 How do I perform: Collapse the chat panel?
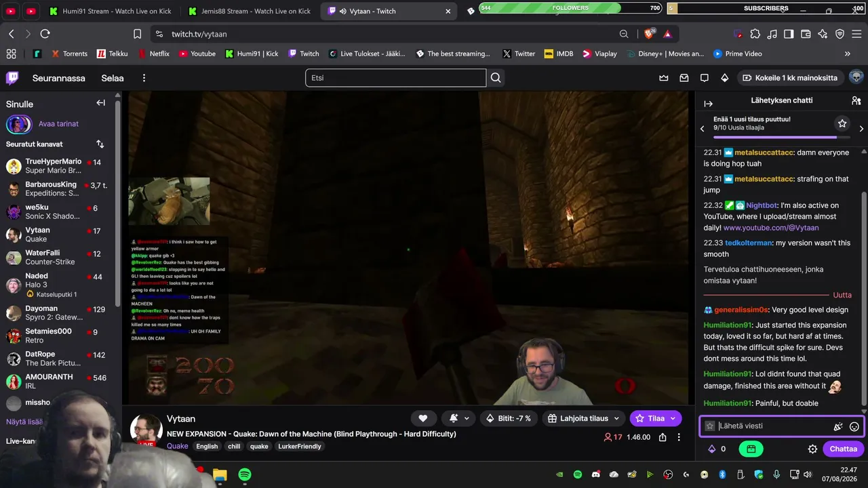coord(709,104)
